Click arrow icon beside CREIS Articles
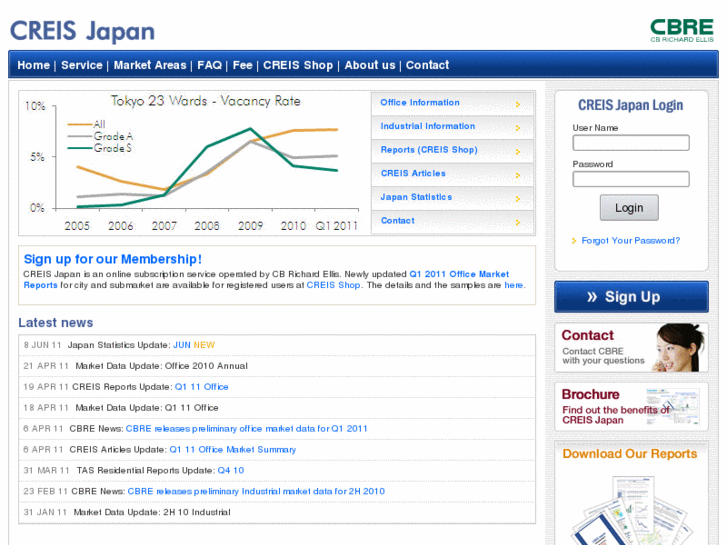The width and height of the screenshot is (727, 545). [x=518, y=175]
